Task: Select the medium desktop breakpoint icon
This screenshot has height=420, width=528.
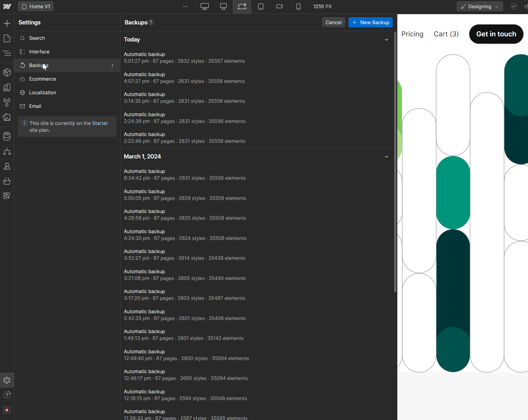Action: coord(224,7)
